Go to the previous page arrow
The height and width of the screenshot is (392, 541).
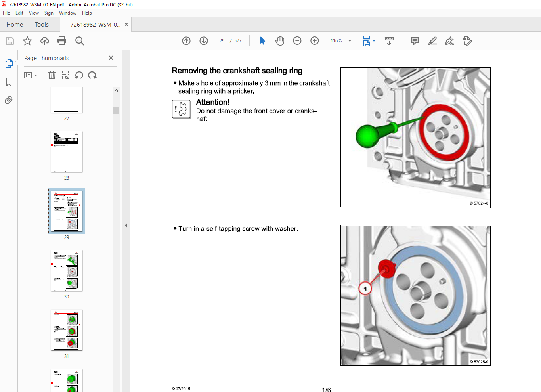186,41
